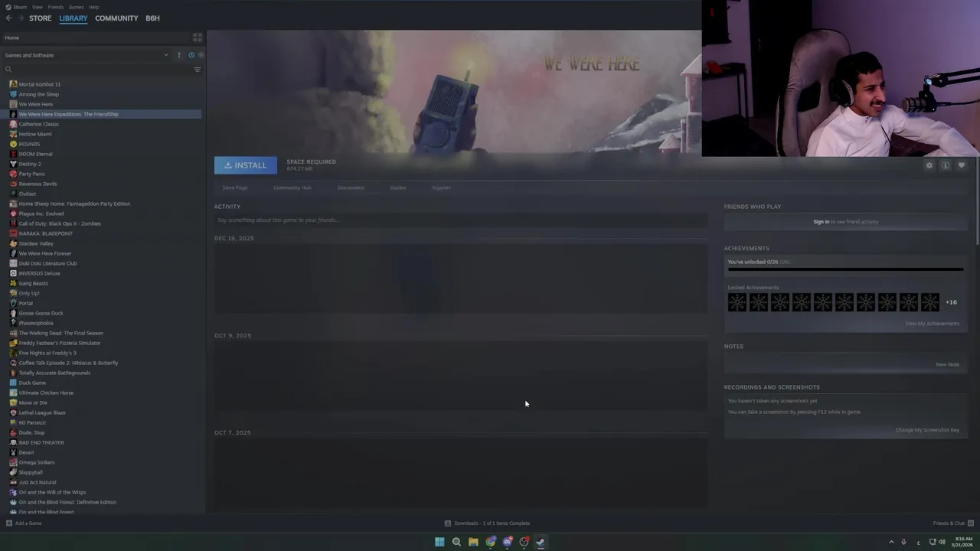Open View My Achievements link
The height and width of the screenshot is (551, 980).
pyautogui.click(x=932, y=324)
